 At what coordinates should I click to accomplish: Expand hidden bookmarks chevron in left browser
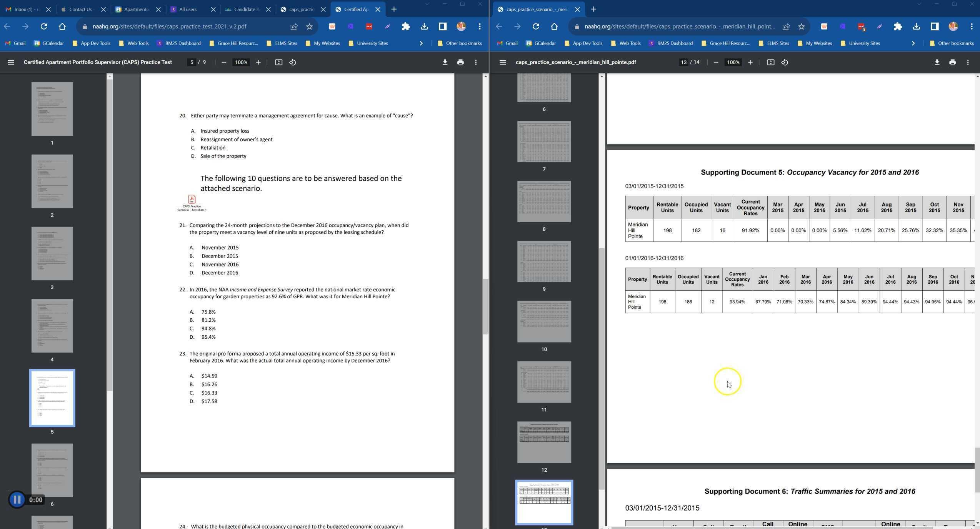point(421,43)
